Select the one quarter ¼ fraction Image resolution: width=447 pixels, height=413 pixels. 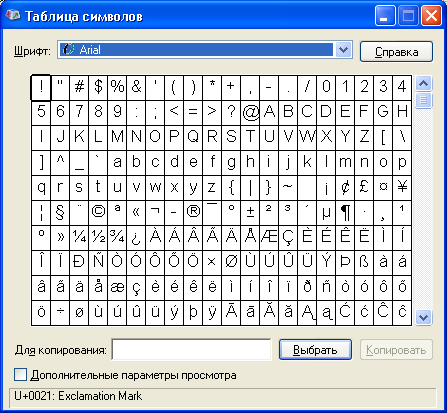(79, 237)
